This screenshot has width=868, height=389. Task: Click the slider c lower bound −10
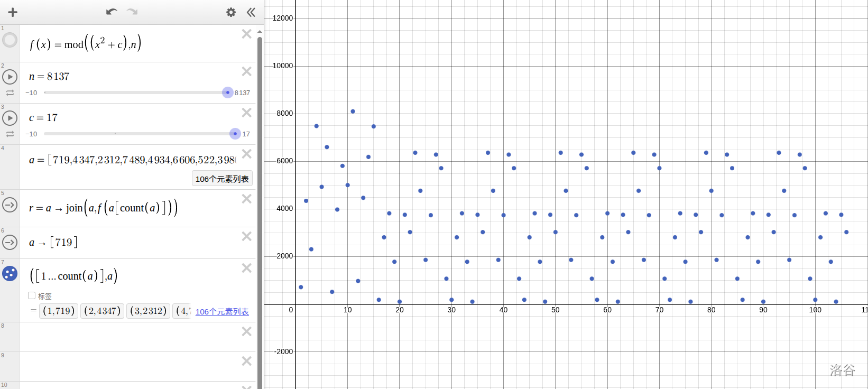[31, 134]
